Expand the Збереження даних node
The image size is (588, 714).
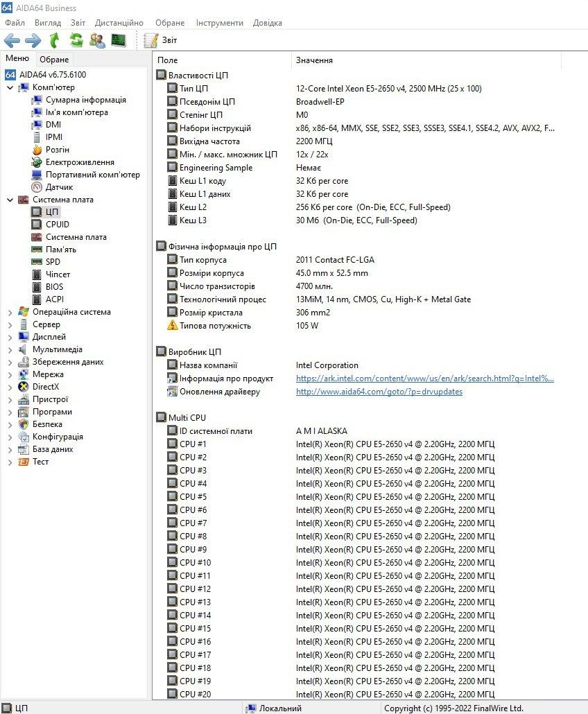tap(10, 363)
